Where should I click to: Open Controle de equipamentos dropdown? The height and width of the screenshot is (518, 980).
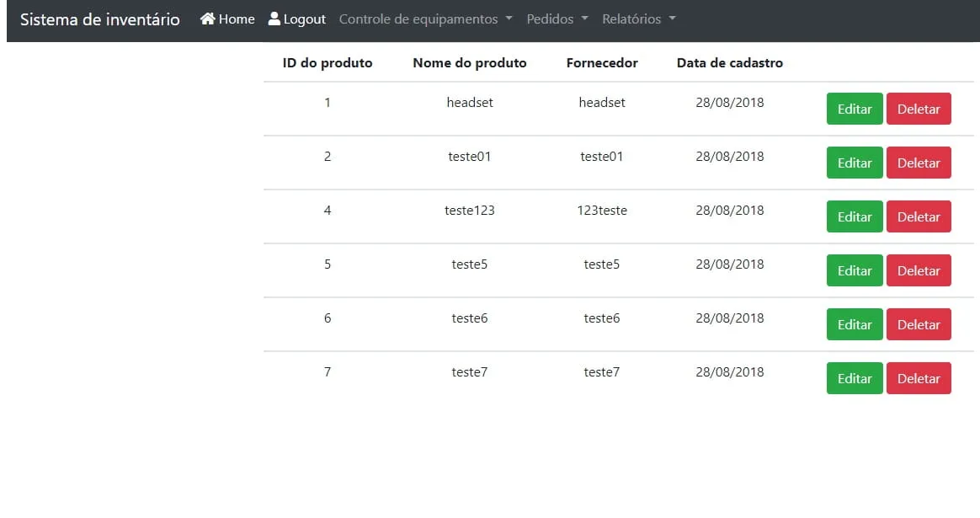(x=425, y=19)
